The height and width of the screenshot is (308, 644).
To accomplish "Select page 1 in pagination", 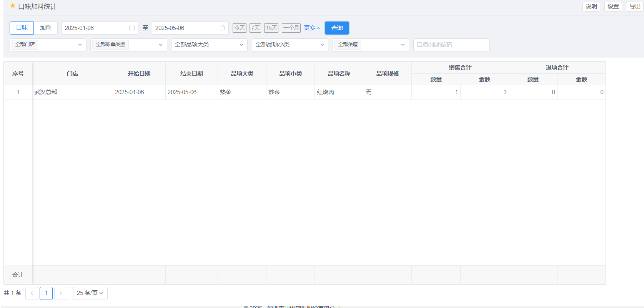I will coord(46,293).
